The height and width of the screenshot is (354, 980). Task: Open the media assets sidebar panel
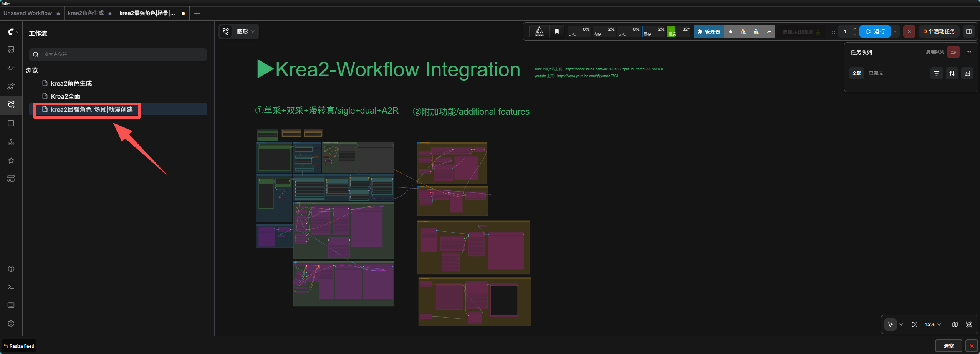point(11,50)
